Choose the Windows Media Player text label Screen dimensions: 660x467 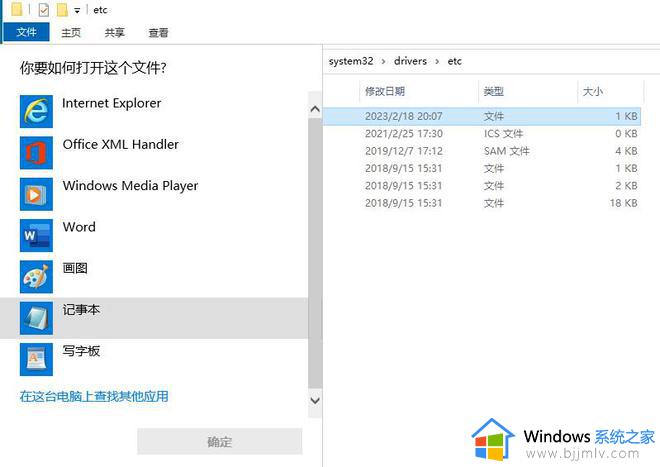pos(130,186)
